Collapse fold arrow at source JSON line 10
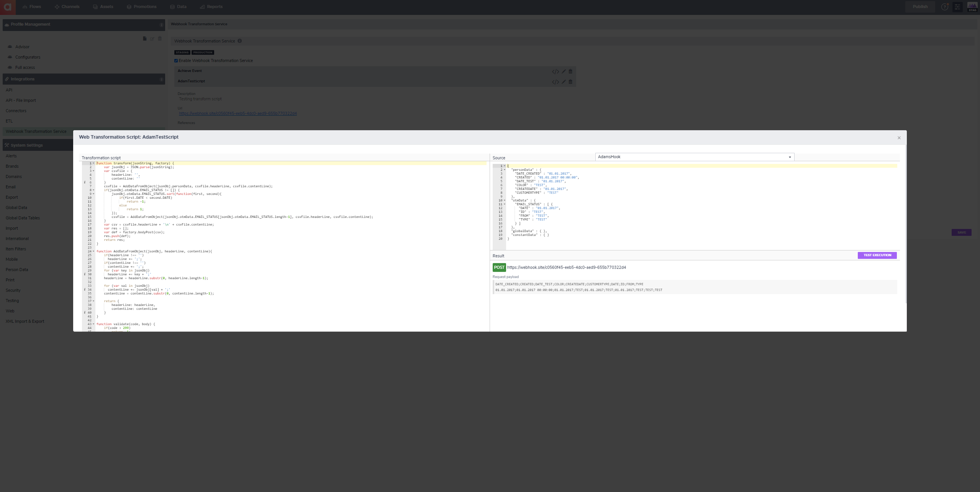Screen dimensions: 980x492 click(505, 200)
